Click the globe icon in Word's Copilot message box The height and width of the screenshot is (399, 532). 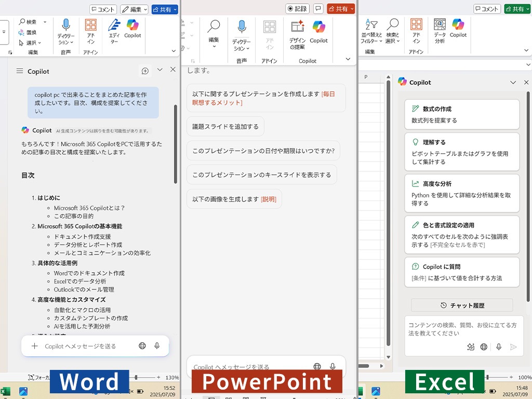click(x=142, y=345)
